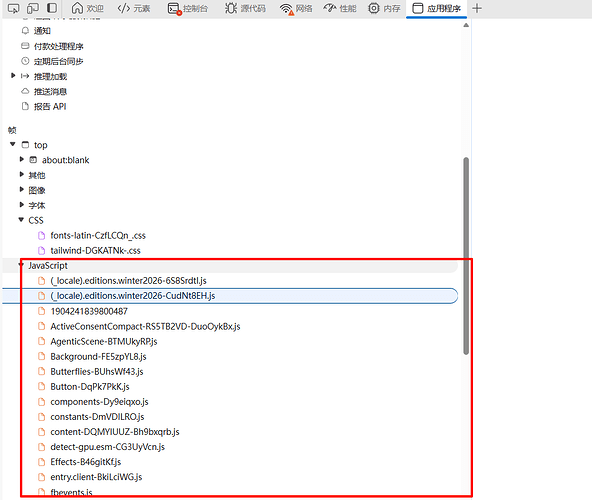The height and width of the screenshot is (500, 592).
Task: Open Button-DqPk7PkK.js file
Action: pyautogui.click(x=90, y=387)
